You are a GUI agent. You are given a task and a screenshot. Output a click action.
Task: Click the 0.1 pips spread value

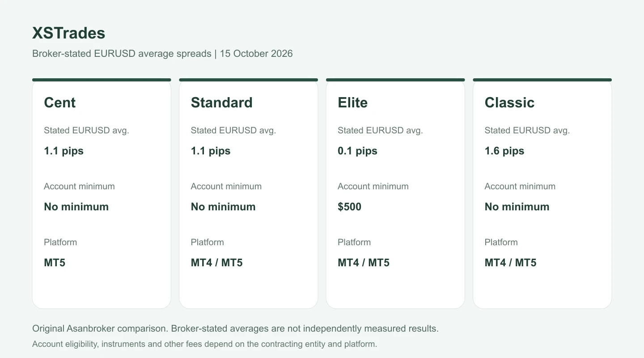(357, 151)
